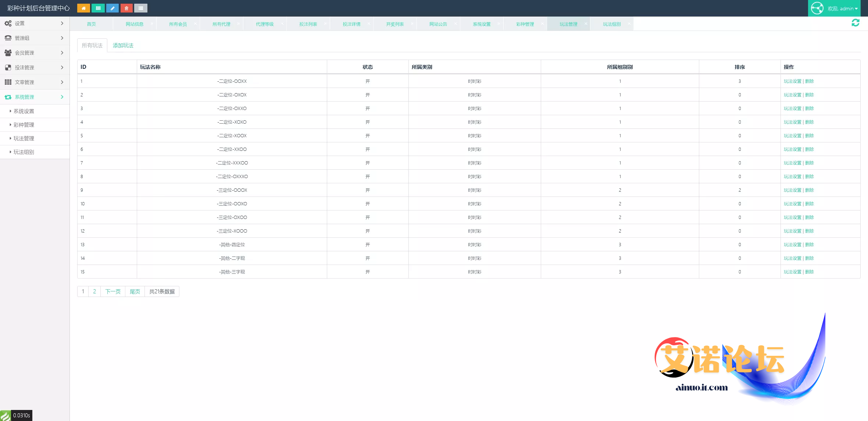Click 玩法设置 link for row ID 1
The image size is (868, 421).
click(792, 81)
